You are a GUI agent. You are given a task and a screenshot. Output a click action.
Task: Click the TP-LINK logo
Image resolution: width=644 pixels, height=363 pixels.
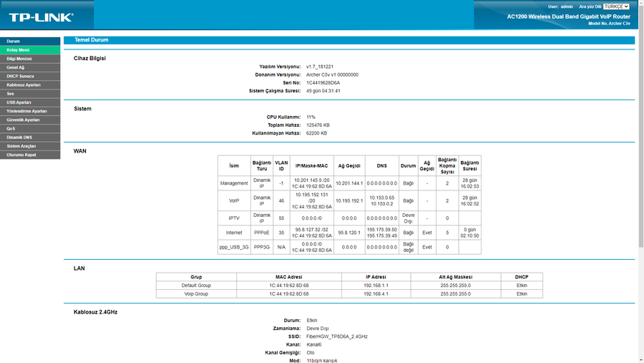click(41, 17)
